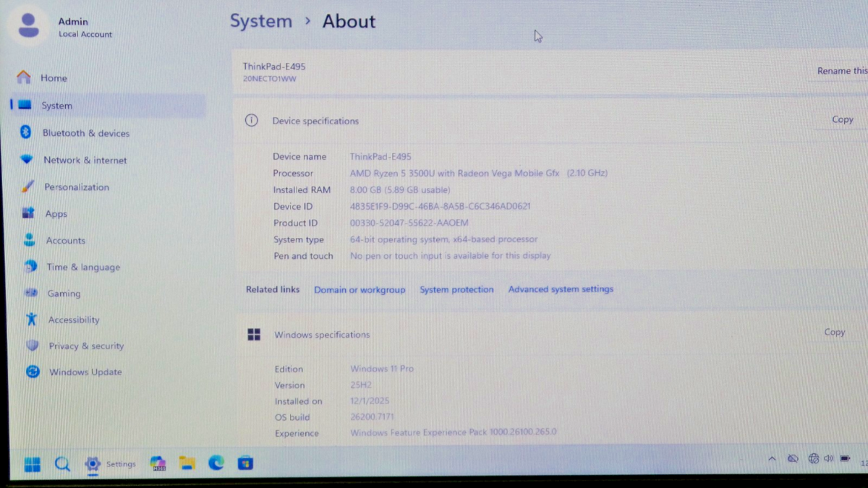Collapse the Device specifications section

point(315,121)
